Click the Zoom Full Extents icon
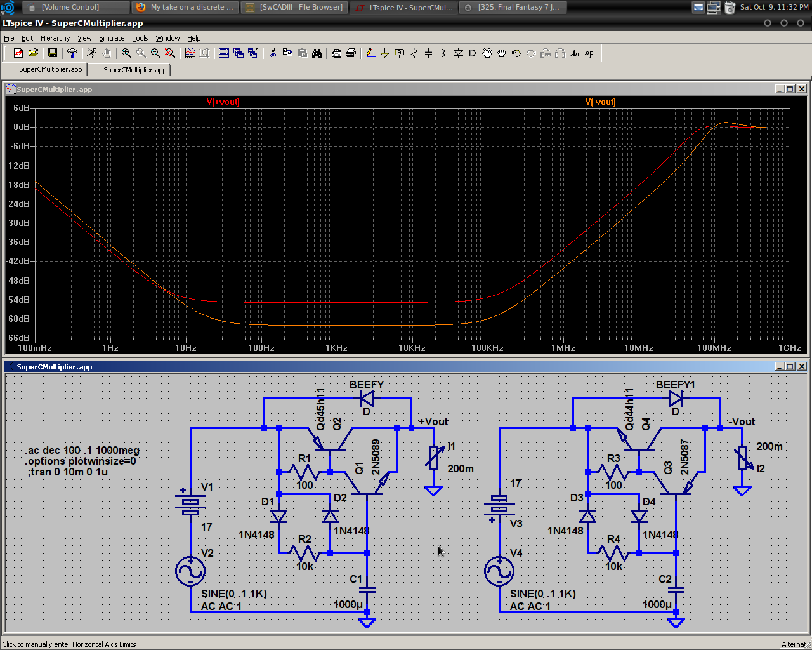This screenshot has height=650, width=812. point(170,53)
